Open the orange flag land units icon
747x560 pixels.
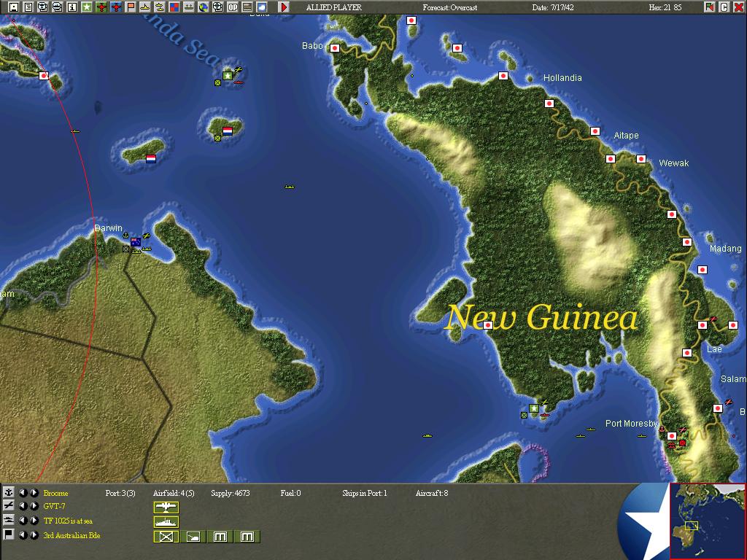[x=131, y=7]
